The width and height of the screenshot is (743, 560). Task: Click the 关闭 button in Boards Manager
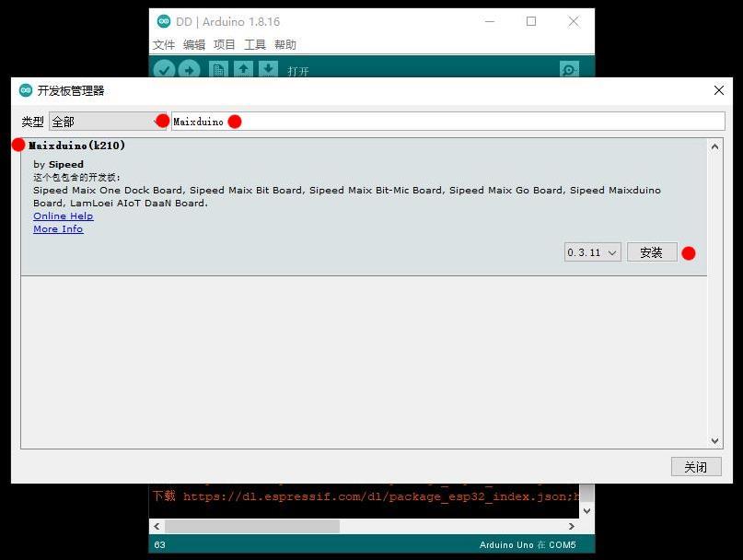point(696,467)
